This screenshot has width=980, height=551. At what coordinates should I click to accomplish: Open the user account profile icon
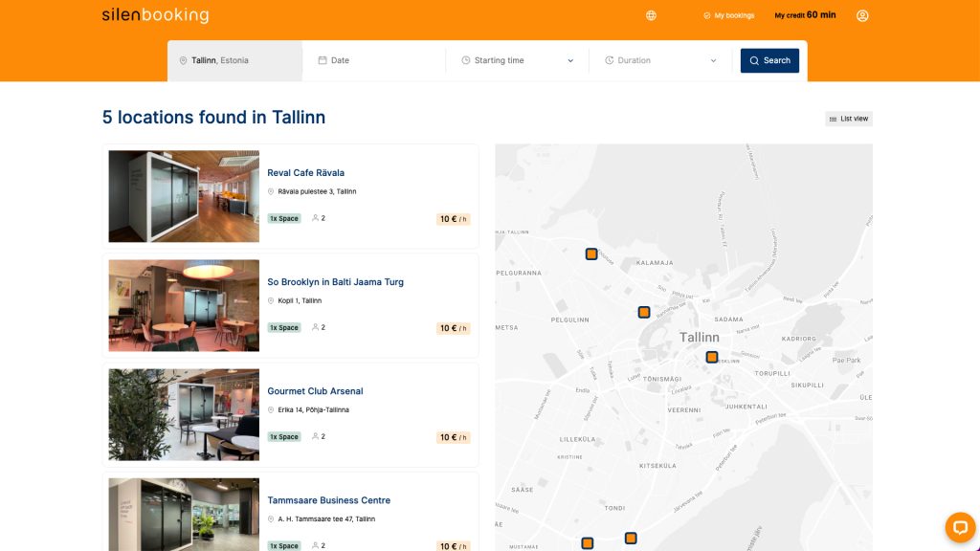pyautogui.click(x=862, y=15)
